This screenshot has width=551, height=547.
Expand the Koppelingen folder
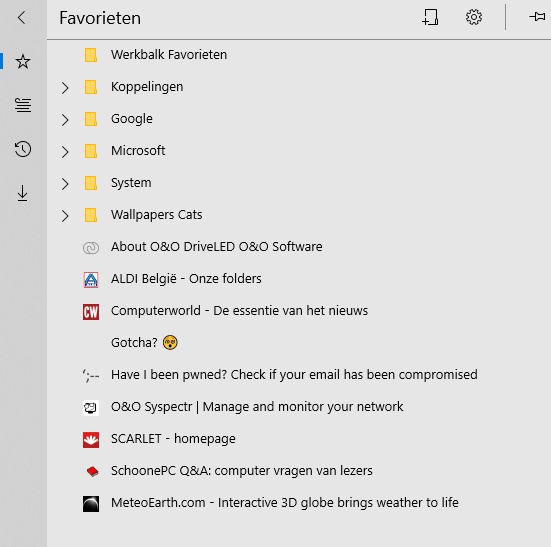click(65, 87)
